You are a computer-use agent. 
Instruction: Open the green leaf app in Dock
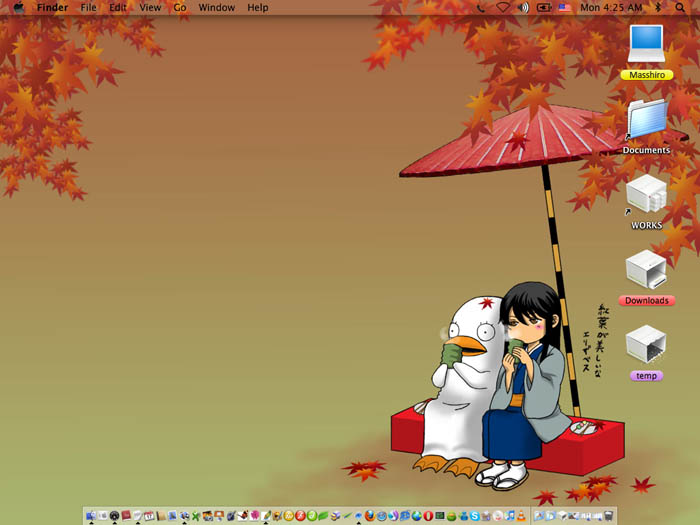pos(323,516)
